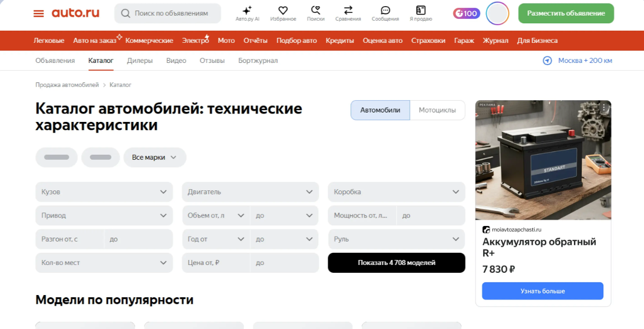Click the location pin icon near Москва

tap(547, 60)
